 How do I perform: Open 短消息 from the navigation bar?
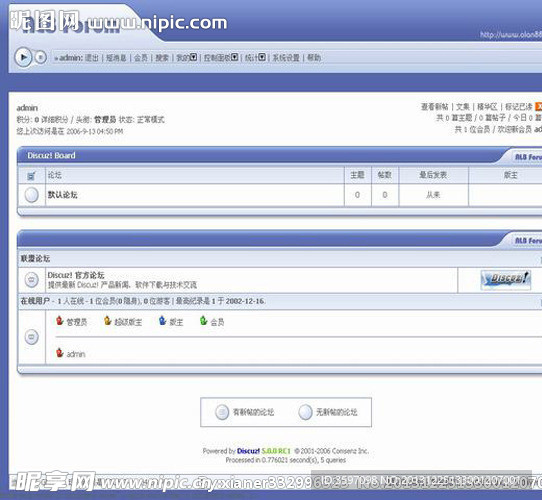coord(116,58)
